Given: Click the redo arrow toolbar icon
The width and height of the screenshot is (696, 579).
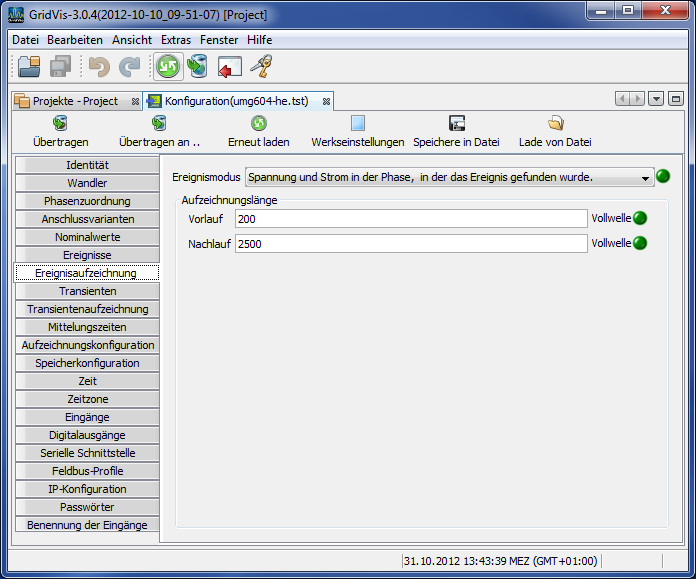Looking at the screenshot, I should (x=130, y=67).
